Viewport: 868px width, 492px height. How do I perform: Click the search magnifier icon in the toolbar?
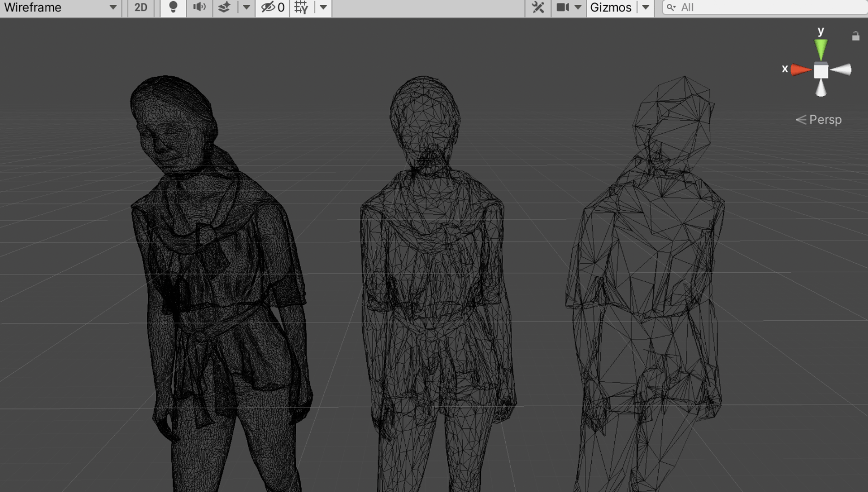point(671,7)
